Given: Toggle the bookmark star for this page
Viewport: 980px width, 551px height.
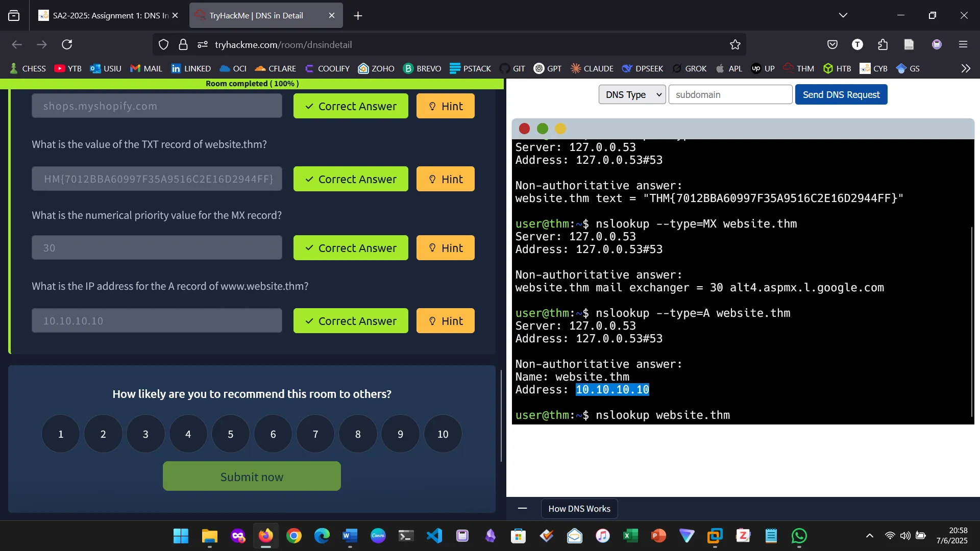Looking at the screenshot, I should [x=735, y=44].
